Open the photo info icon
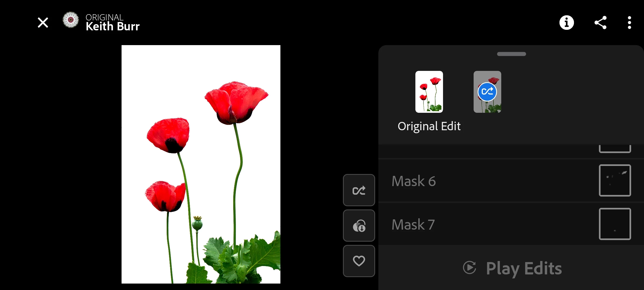Viewport: 644px width, 290px height. pos(566,23)
